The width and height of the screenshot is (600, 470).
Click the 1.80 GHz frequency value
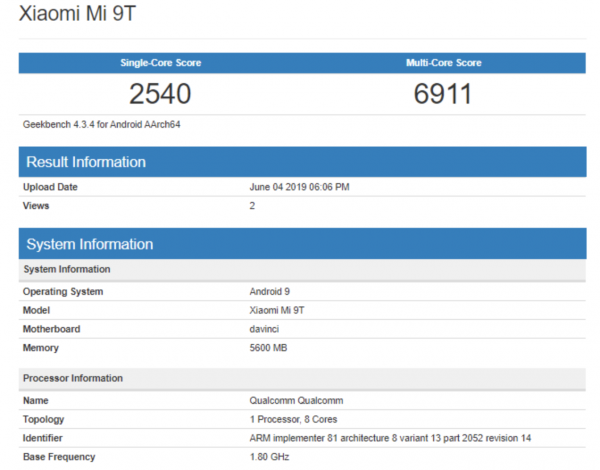pyautogui.click(x=269, y=457)
